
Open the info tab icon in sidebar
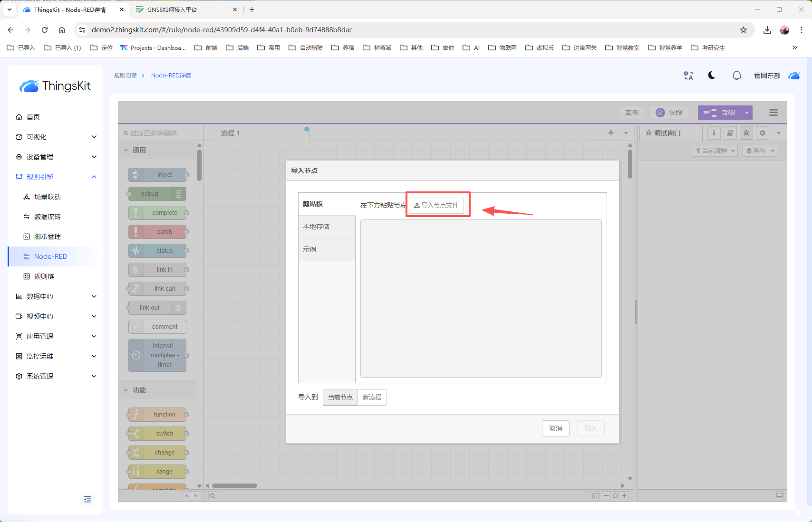(714, 133)
